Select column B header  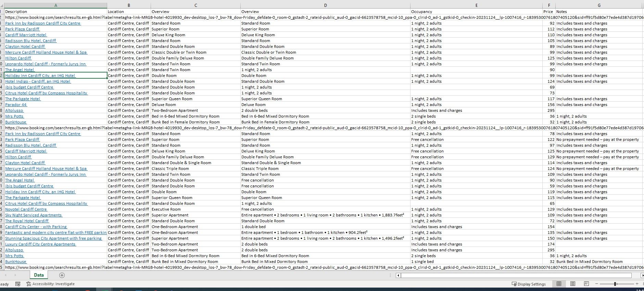pos(129,5)
